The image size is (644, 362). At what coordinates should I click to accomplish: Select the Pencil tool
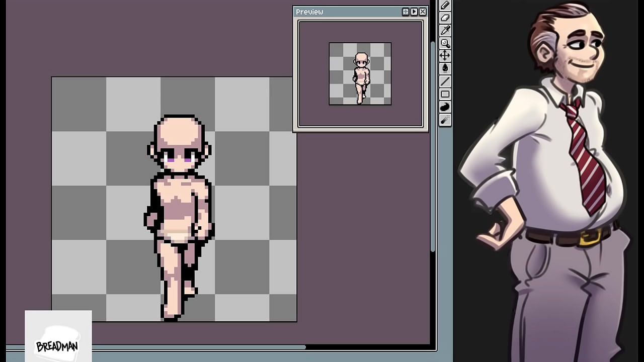pyautogui.click(x=445, y=6)
